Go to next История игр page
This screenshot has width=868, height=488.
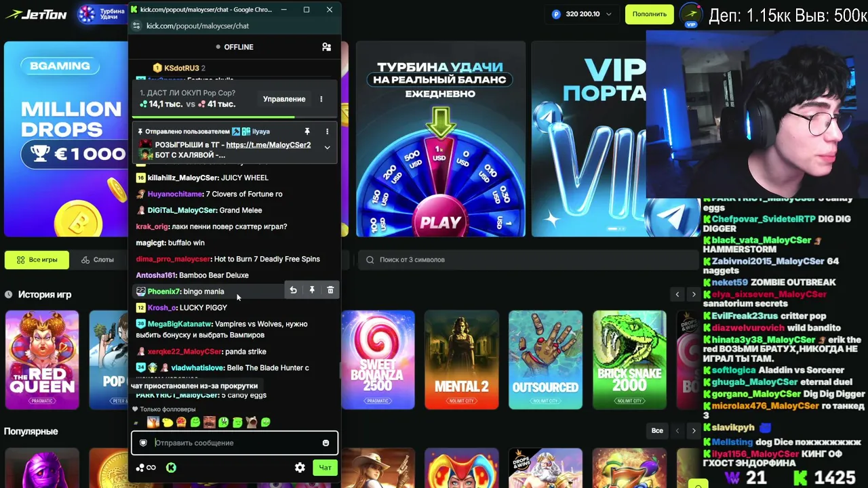click(693, 294)
